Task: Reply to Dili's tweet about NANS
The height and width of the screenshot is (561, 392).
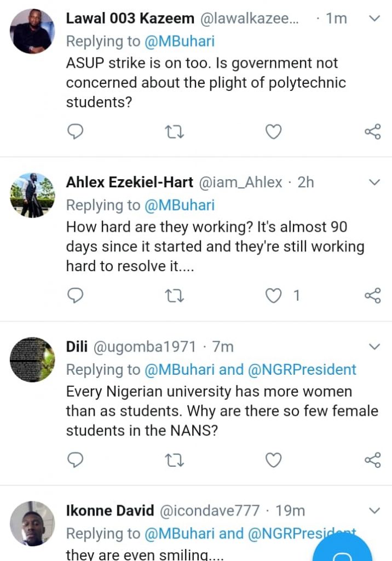Action: (x=75, y=460)
